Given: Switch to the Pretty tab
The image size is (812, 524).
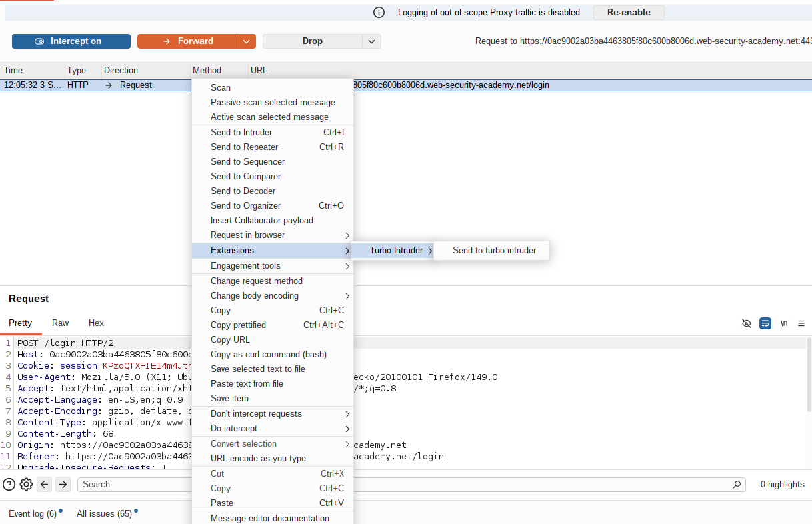Looking at the screenshot, I should (20, 323).
